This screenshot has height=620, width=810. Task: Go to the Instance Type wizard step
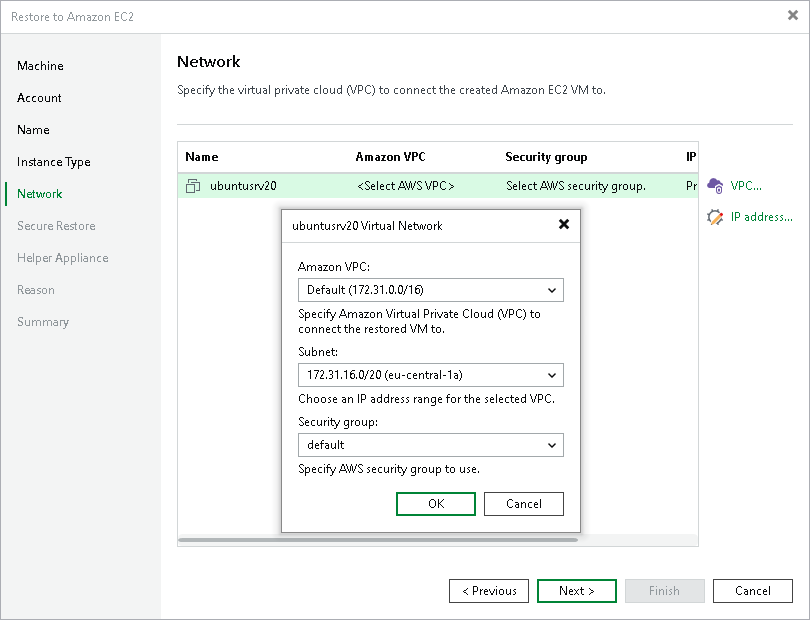point(54,162)
